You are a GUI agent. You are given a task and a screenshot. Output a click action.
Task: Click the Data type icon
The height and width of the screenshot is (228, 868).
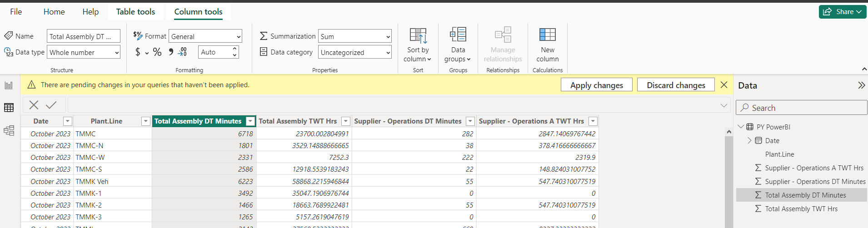coord(9,52)
